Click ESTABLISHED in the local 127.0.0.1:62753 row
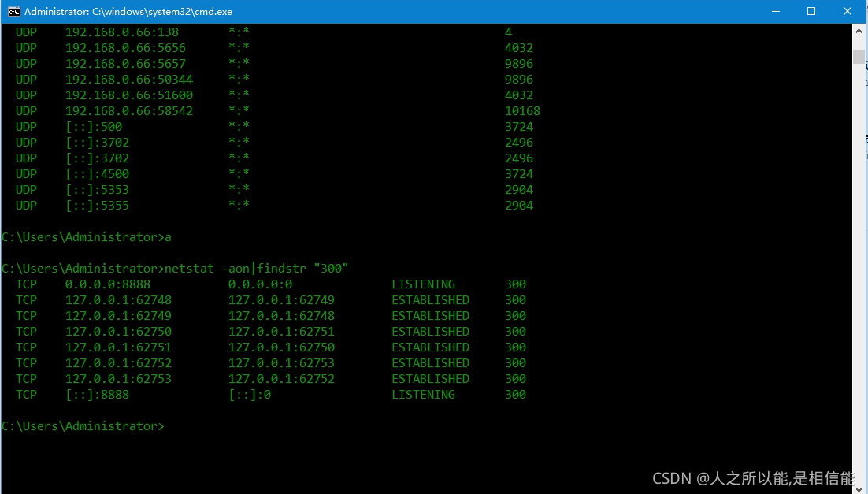The image size is (868, 494). [431, 379]
